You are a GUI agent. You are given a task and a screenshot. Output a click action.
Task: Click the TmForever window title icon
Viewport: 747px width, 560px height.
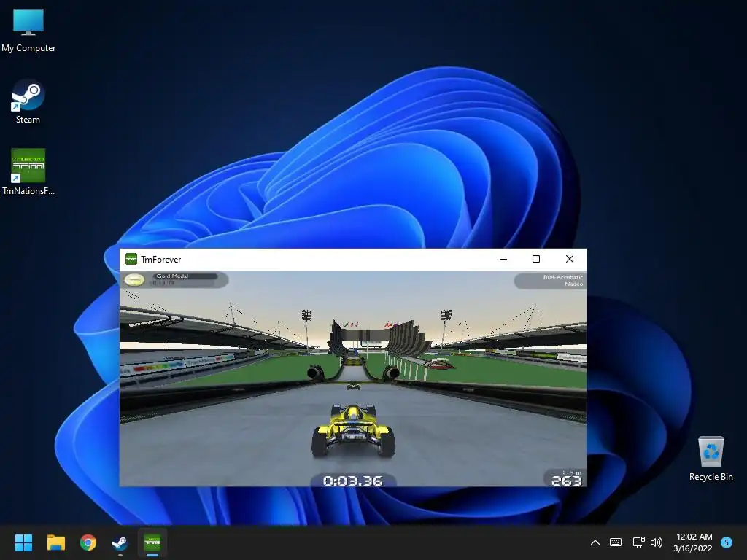click(x=131, y=259)
